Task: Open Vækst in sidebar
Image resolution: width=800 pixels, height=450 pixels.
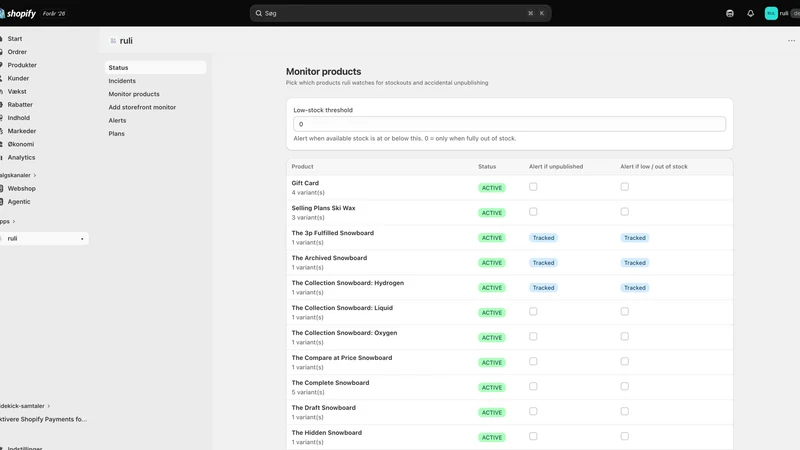Action: [17, 92]
